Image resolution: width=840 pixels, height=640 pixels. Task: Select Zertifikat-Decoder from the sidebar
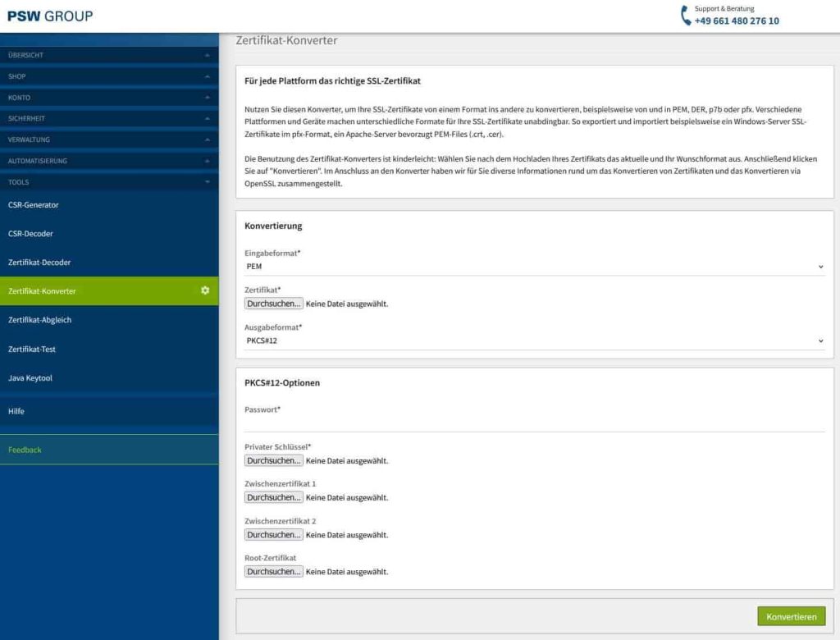pyautogui.click(x=39, y=262)
